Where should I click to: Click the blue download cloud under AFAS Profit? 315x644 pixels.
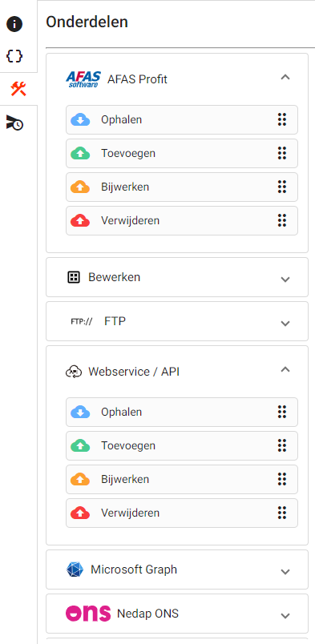pyautogui.click(x=80, y=120)
